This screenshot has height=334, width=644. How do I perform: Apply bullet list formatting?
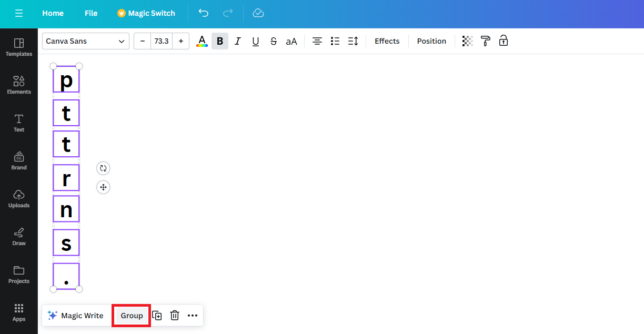pos(335,41)
